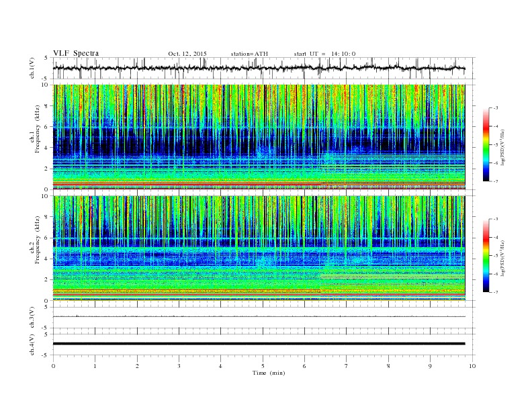
Task: Click the "-4" tick on the lower colorbar
Action: click(x=496, y=237)
